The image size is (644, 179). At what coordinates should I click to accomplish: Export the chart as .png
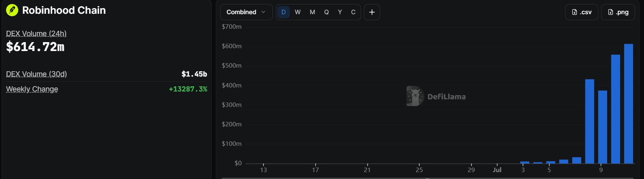618,12
